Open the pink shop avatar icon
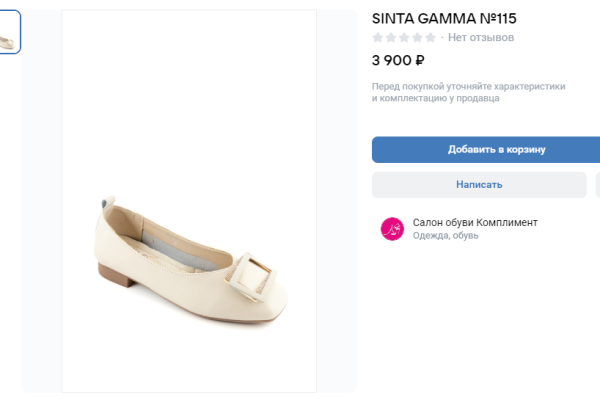Screen dimensions: 600x400 click(x=392, y=229)
